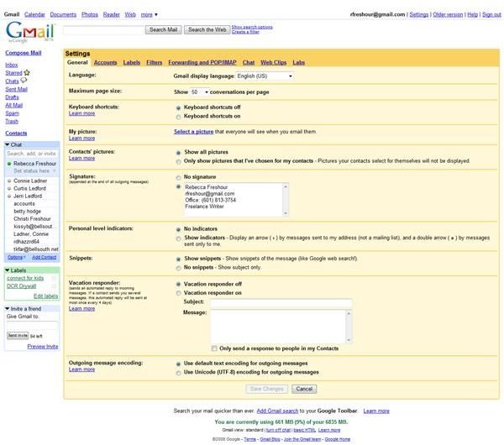Choose Only show pictures I've chosen
Screen dimensions: 504x445
(178, 161)
